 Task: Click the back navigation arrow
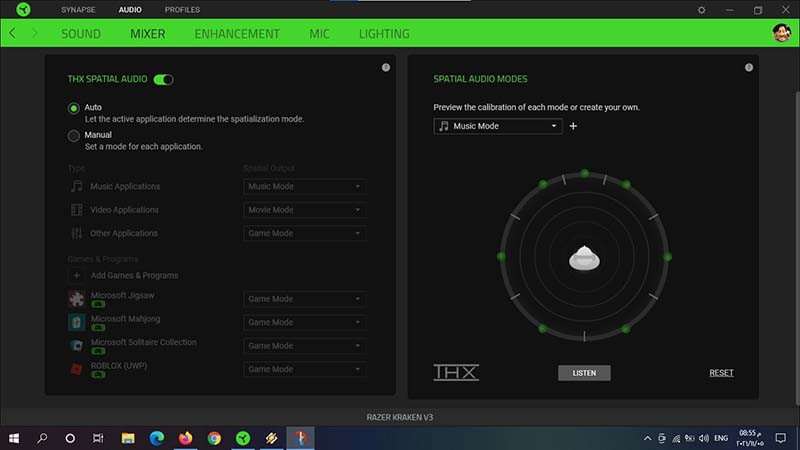12,33
